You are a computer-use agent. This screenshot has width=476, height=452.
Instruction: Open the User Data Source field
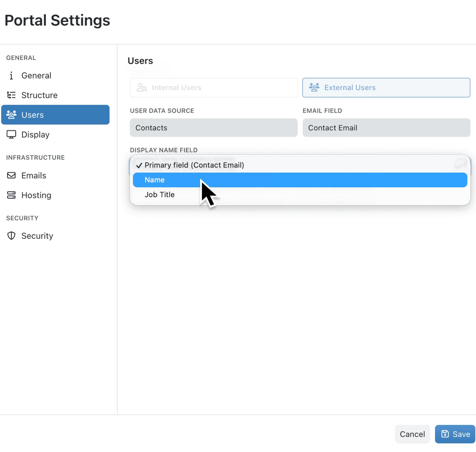213,128
